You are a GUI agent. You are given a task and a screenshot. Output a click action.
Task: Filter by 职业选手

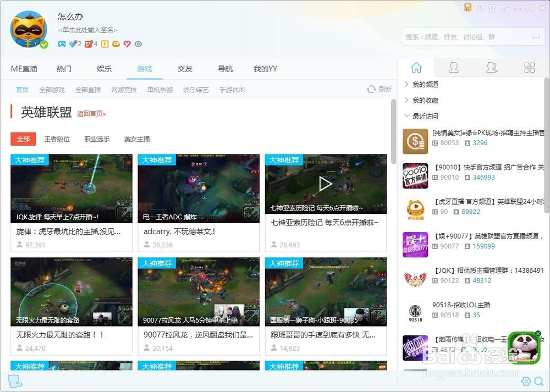97,139
